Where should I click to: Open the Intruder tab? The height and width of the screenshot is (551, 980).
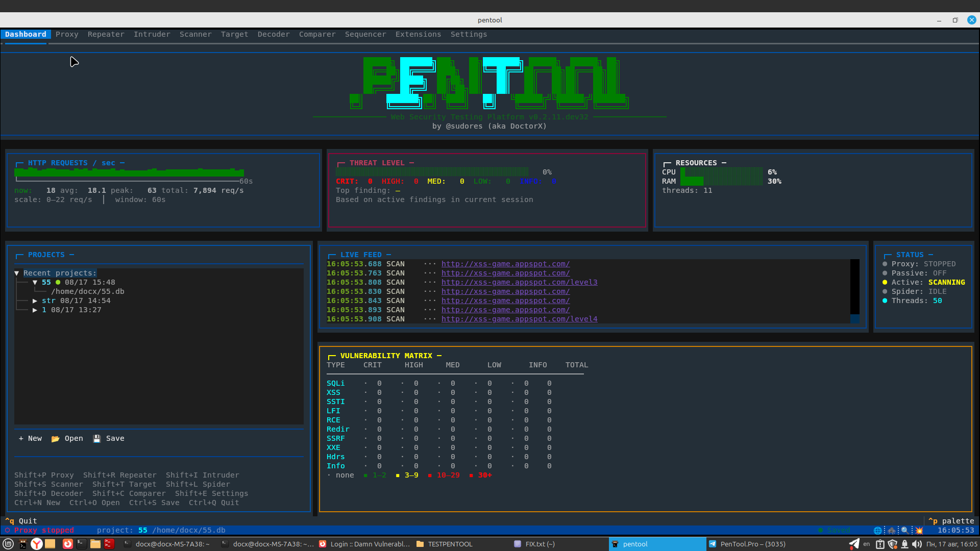152,34
